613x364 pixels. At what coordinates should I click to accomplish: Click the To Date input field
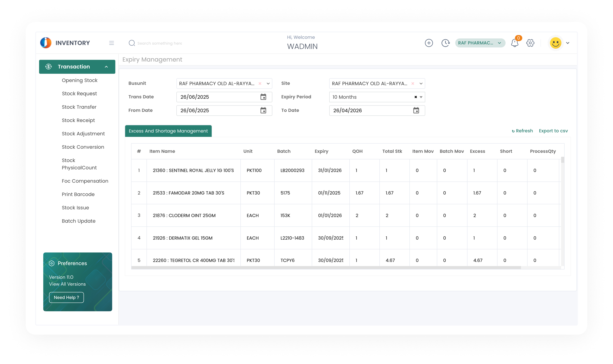coord(377,110)
